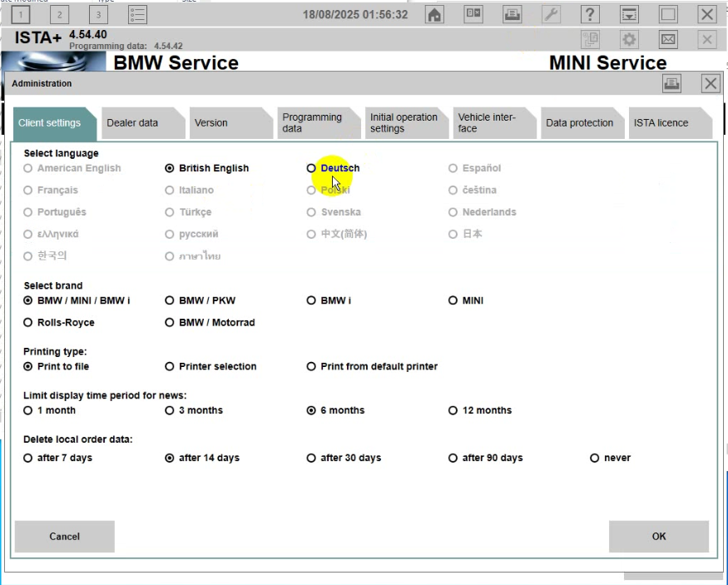The image size is (728, 585).
Task: Print the Administration dialog
Action: coord(671,83)
